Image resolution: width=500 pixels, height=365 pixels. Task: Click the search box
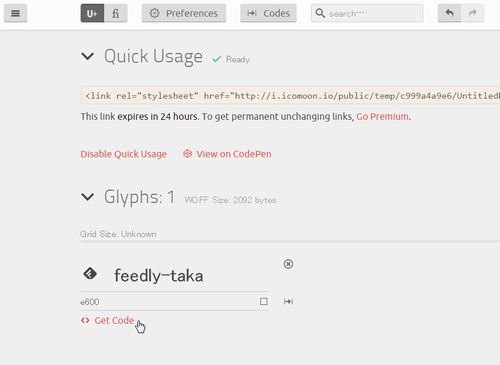[x=367, y=13]
